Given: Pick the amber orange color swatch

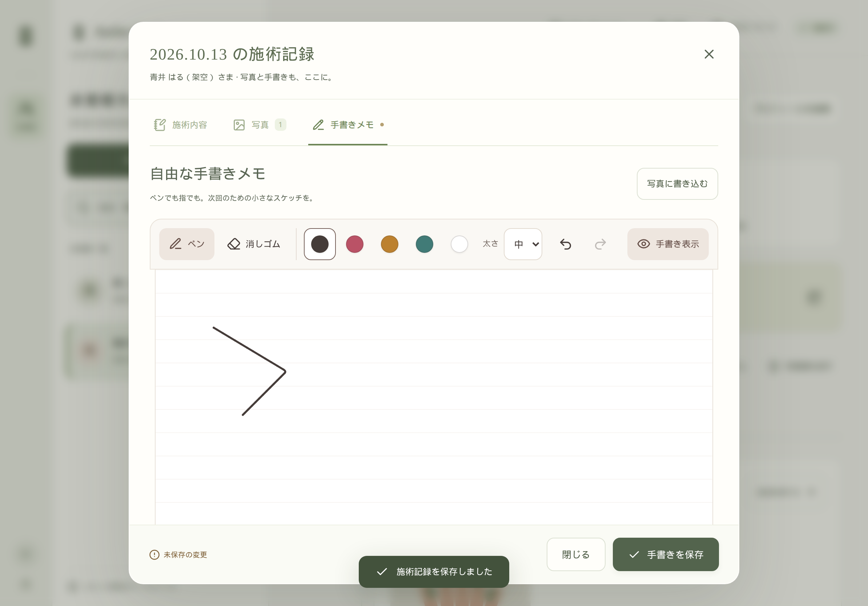Looking at the screenshot, I should 389,244.
